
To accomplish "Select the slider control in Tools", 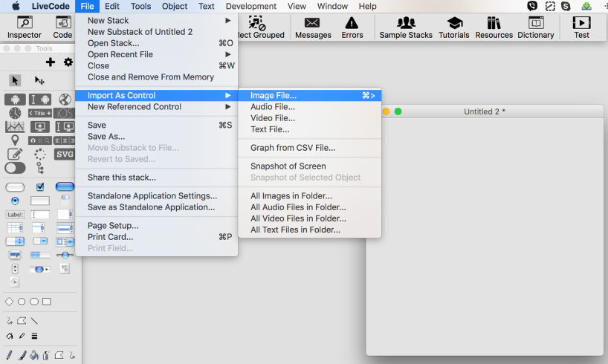I will point(65,255).
